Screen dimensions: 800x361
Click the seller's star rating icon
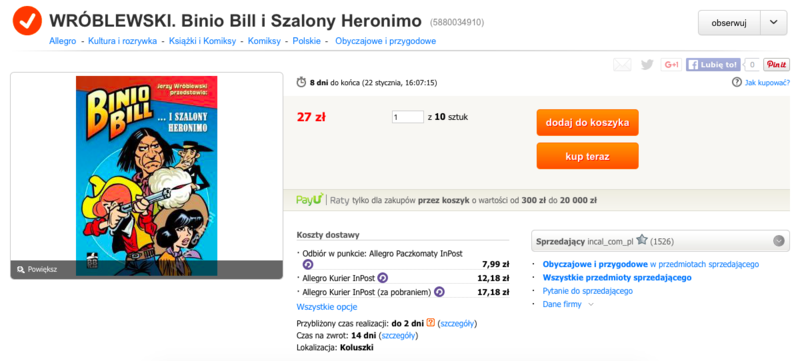point(642,240)
